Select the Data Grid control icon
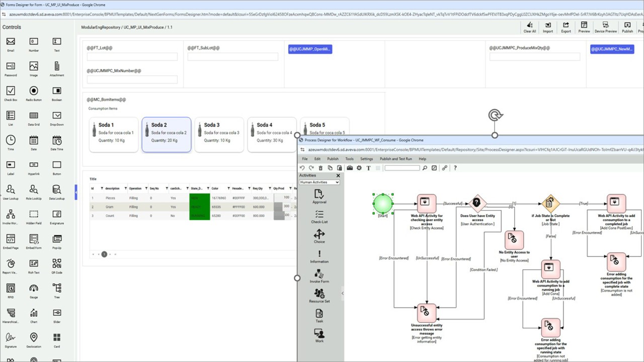The image size is (644, 362). click(x=34, y=116)
